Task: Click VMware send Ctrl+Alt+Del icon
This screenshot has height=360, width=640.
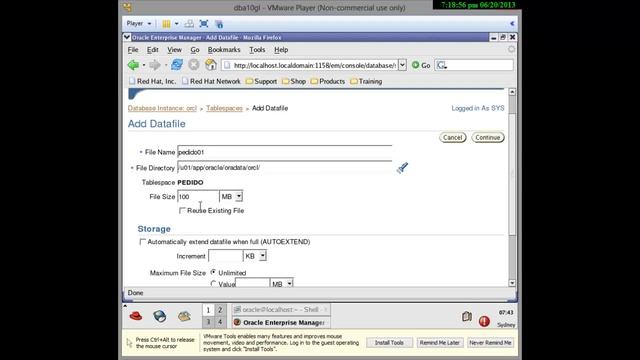Action: tap(189, 24)
